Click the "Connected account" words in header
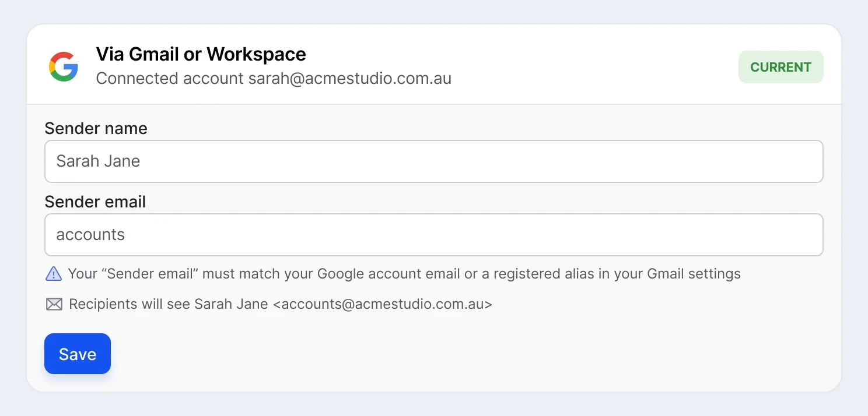The image size is (868, 416). (169, 79)
